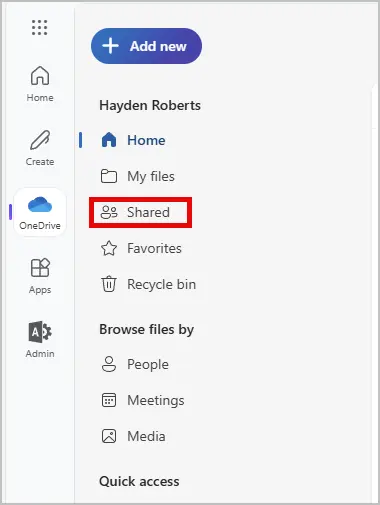
Task: Click the Hayden Roberts name heading
Action: tap(150, 105)
